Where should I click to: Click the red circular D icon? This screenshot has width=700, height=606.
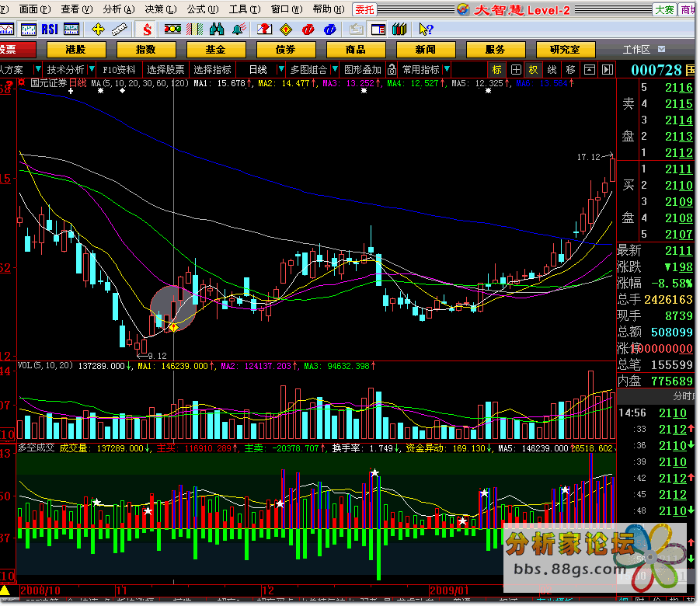coord(308,30)
